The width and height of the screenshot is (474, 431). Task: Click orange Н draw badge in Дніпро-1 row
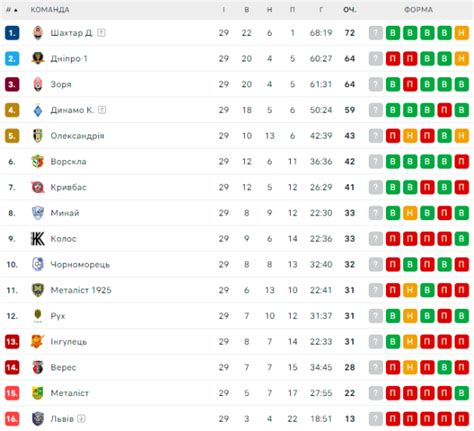[x=462, y=58]
